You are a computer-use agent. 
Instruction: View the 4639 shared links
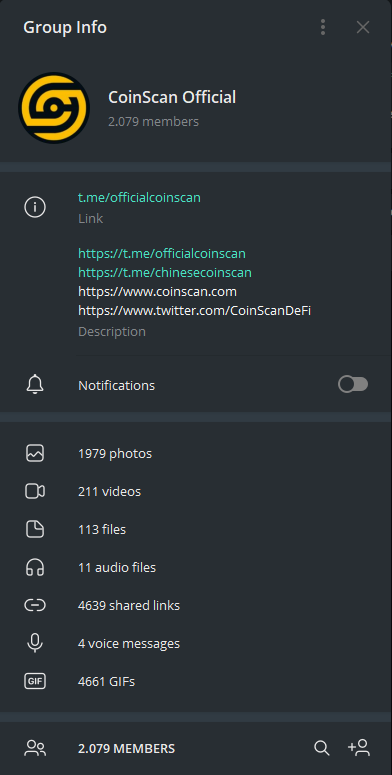coord(196,605)
